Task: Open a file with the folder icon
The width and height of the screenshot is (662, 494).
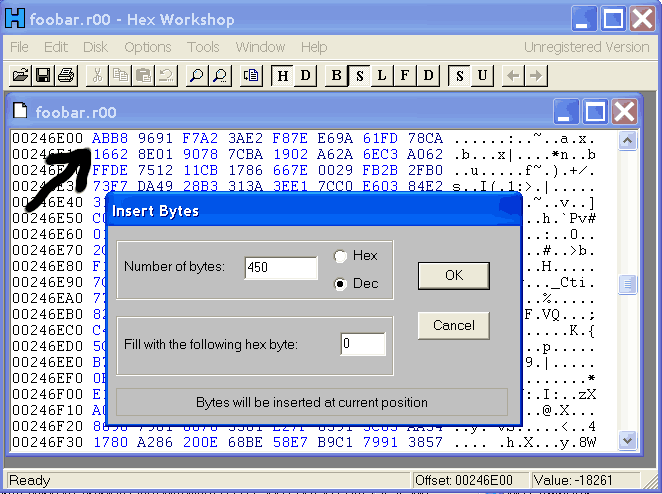Action: click(20, 76)
